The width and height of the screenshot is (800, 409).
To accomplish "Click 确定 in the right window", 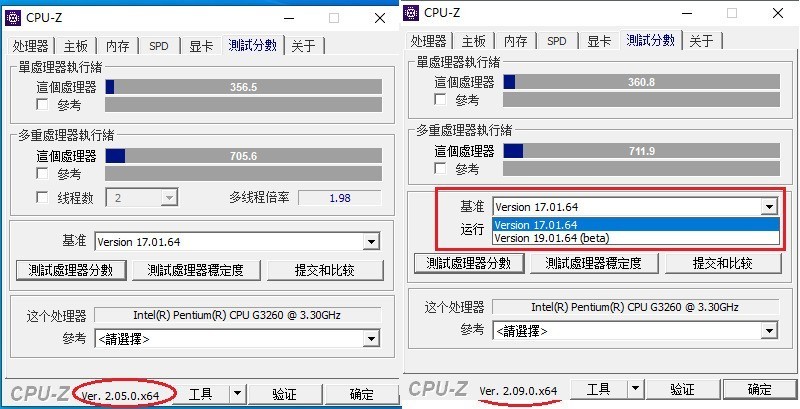I will point(759,390).
